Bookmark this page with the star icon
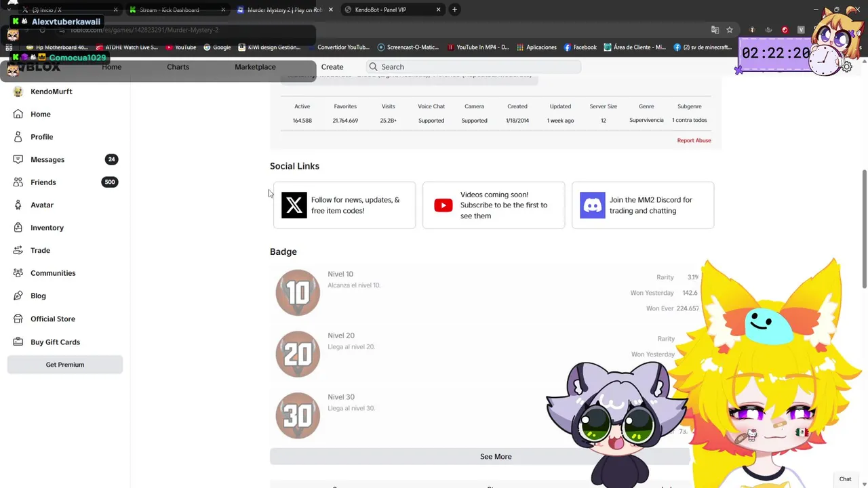This screenshot has width=868, height=488. [730, 30]
